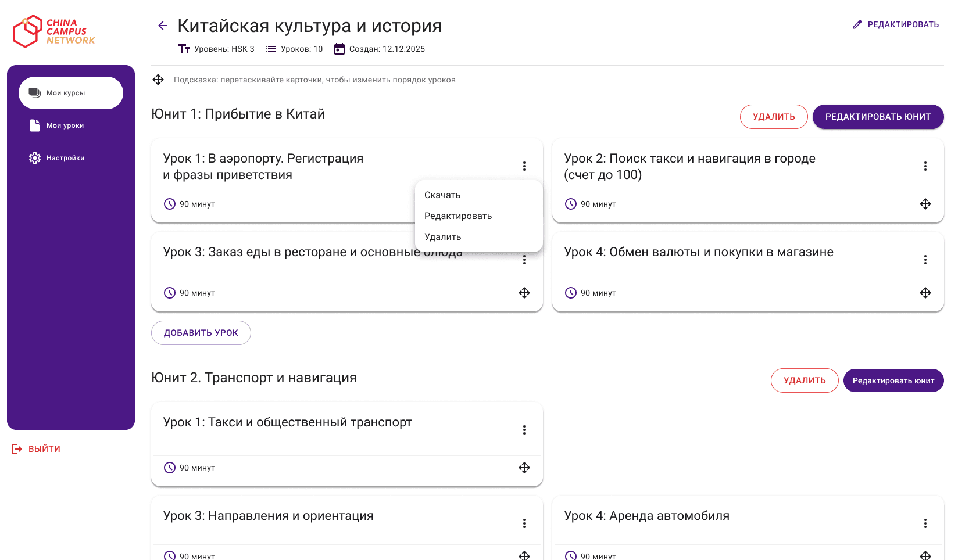This screenshot has width=958, height=560.
Task: Click the back arrow beside the course title
Action: pyautogui.click(x=162, y=26)
